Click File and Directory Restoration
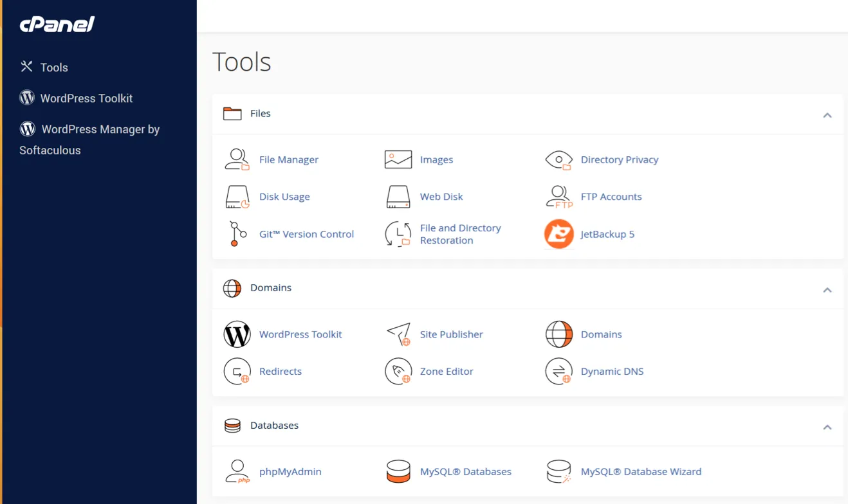 (460, 234)
